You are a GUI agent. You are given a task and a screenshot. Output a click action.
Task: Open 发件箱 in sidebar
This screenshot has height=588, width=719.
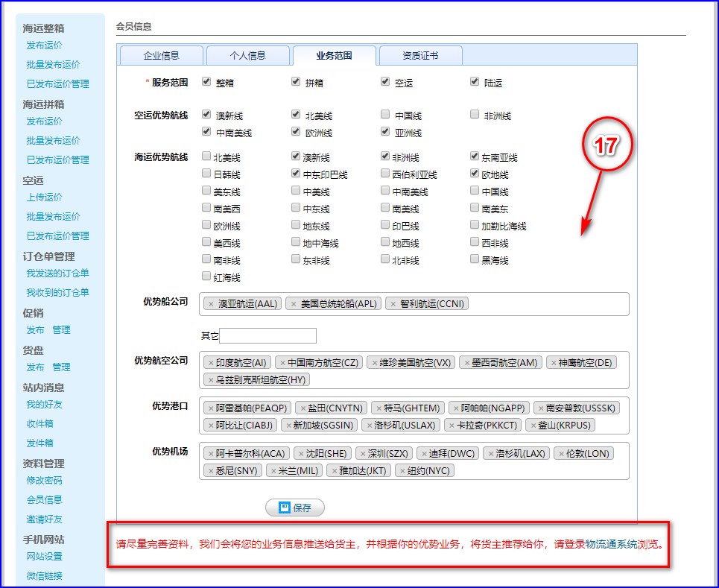click(x=40, y=443)
